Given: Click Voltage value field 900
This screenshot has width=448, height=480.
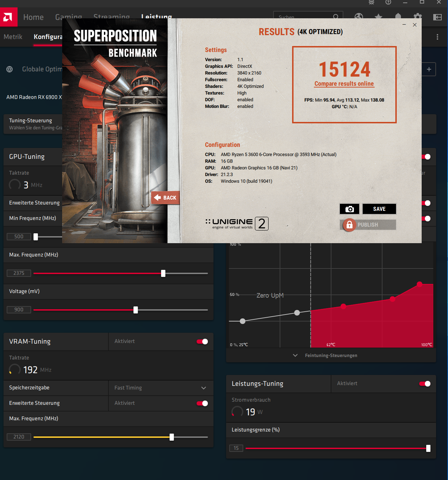Looking at the screenshot, I should pyautogui.click(x=19, y=310).
